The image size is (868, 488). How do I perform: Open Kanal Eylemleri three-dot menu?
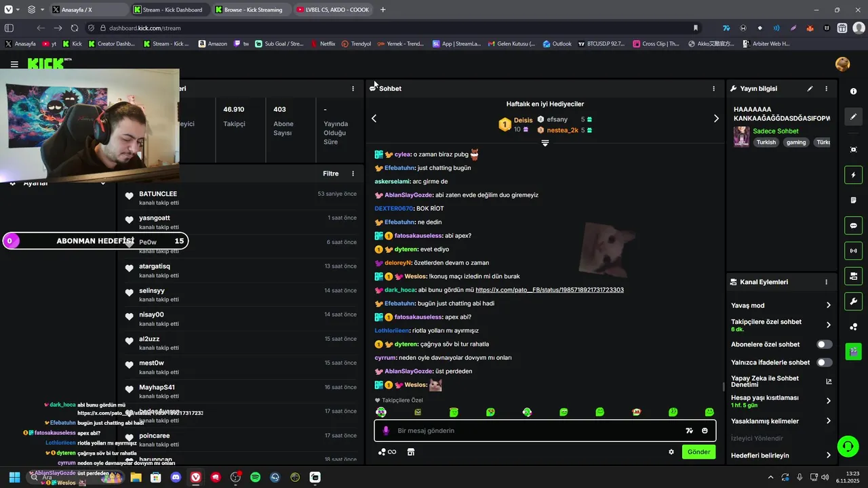[826, 282]
